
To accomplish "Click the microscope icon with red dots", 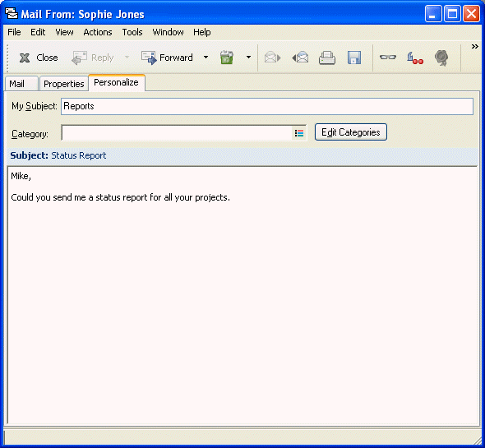I will (415, 58).
